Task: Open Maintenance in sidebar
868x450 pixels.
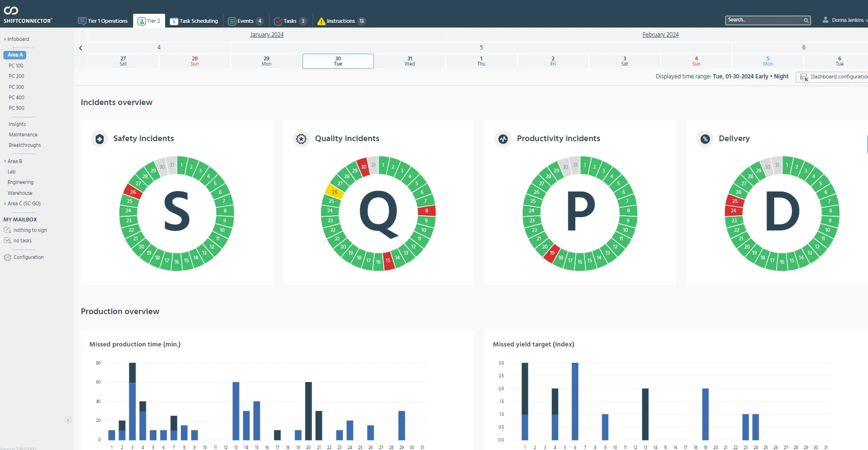Action: point(23,134)
